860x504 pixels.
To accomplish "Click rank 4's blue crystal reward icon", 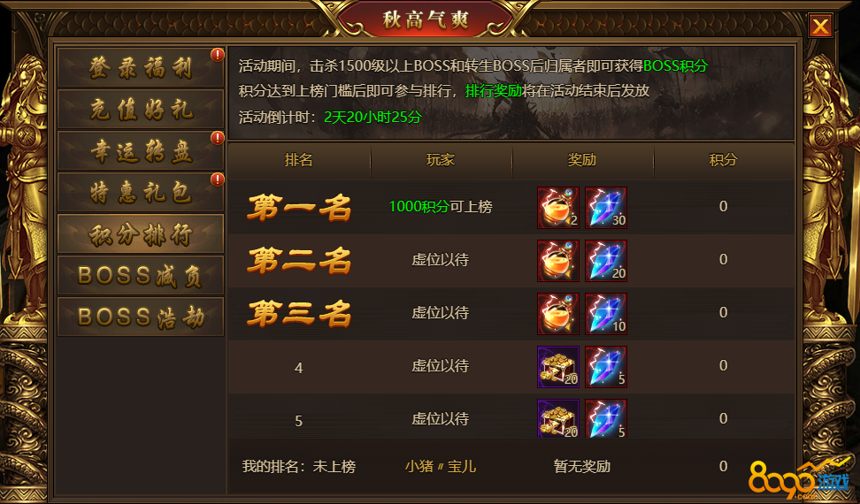I will click(606, 367).
